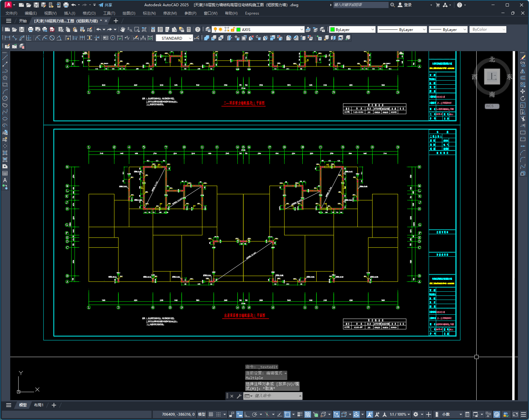Toggle drawing grid display
Viewport: 529px width, 420px height.
tap(211, 414)
